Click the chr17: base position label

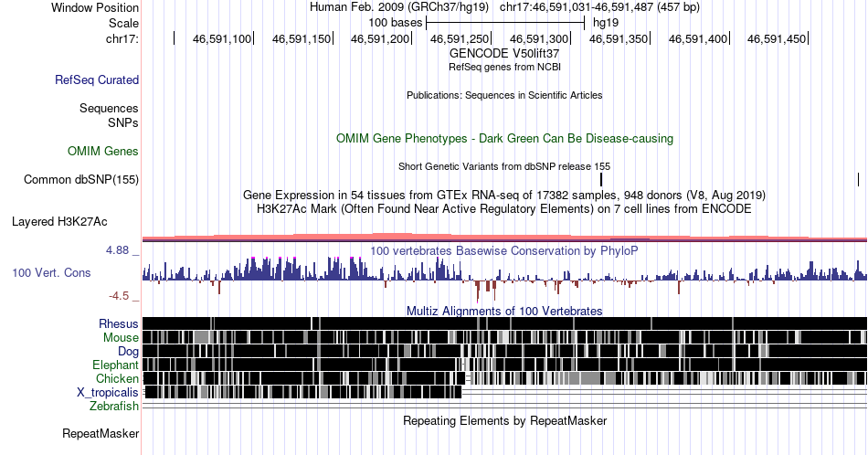click(x=122, y=38)
